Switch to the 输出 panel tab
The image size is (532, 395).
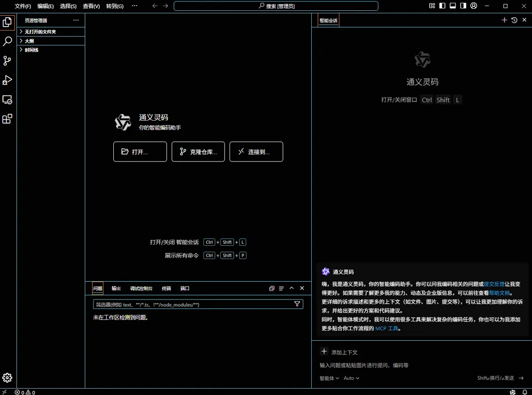point(116,289)
